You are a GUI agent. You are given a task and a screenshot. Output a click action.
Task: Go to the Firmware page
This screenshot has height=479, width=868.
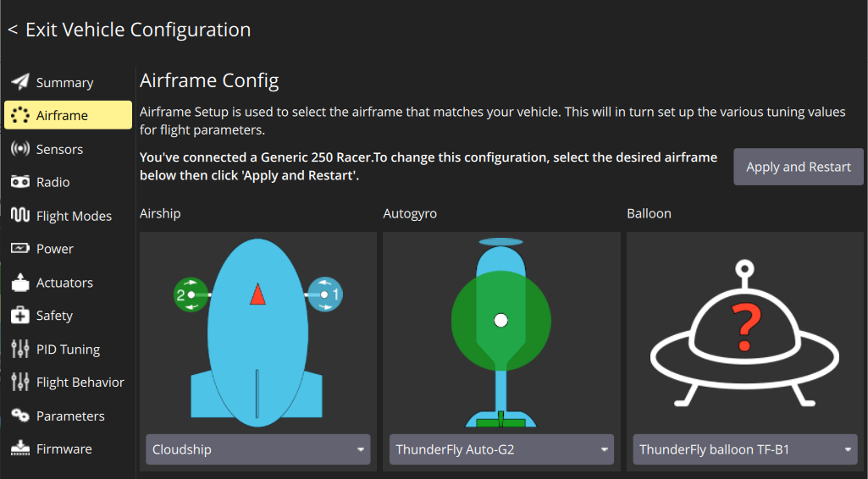68,449
